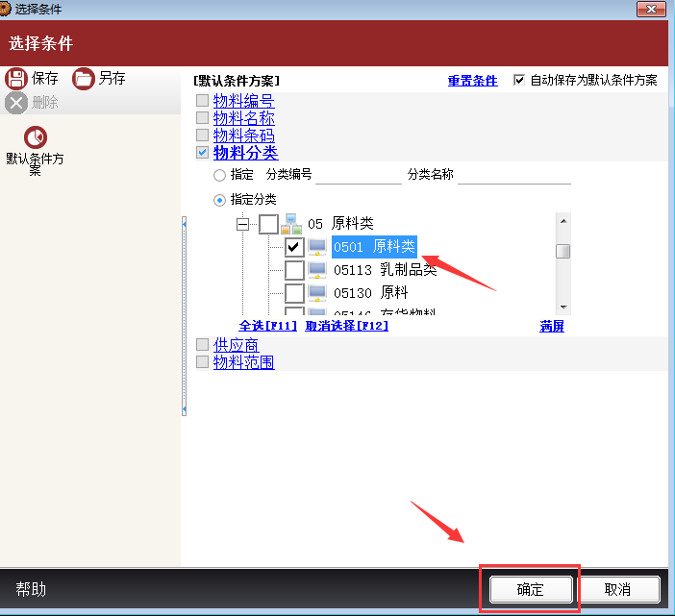The height and width of the screenshot is (616, 675).
Task: Enable the 供应商 condition checkbox
Action: coord(202,345)
